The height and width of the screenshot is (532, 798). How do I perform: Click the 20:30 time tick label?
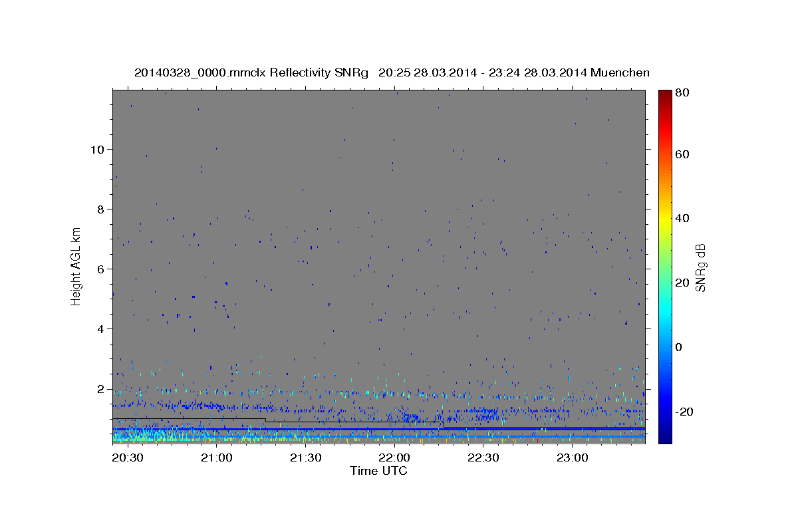126,458
